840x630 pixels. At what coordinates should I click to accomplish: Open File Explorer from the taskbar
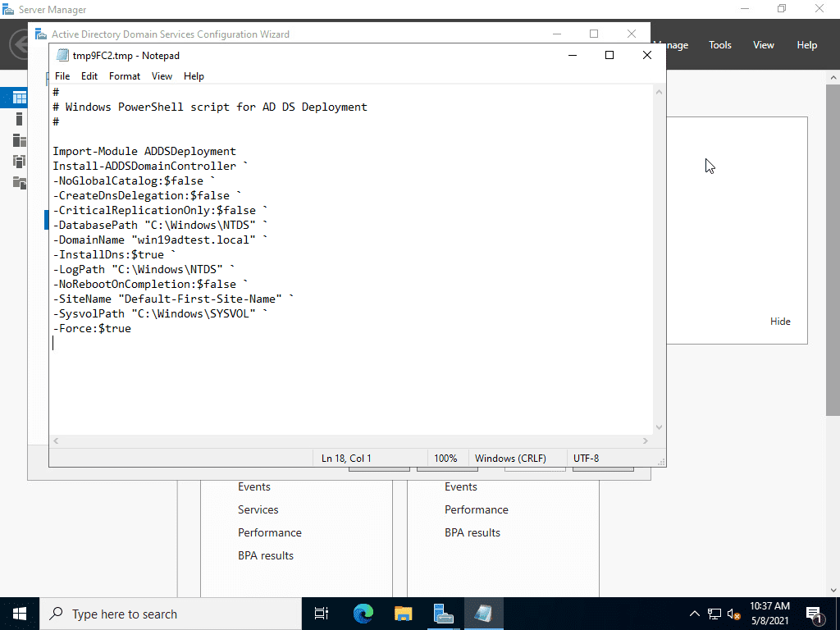coord(403,613)
